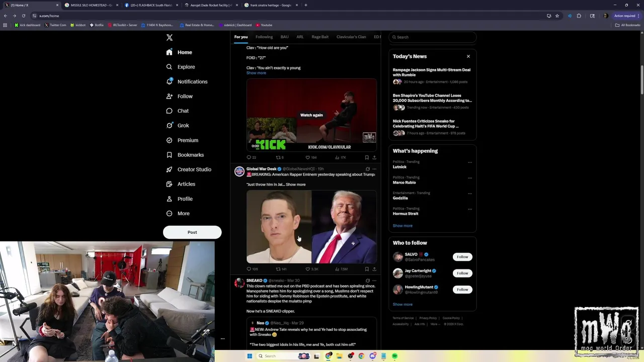Open the Youtube bookmark
This screenshot has height=362, width=644.
tap(264, 25)
